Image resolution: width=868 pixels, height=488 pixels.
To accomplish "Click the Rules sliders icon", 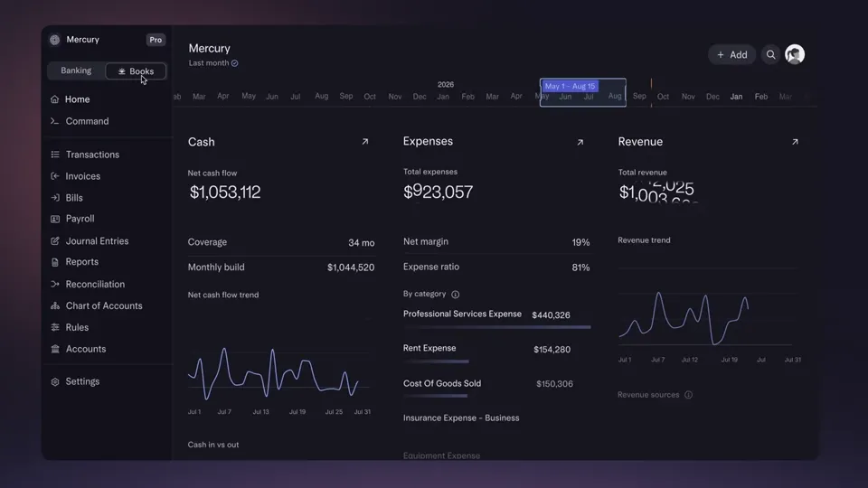I will tap(55, 327).
